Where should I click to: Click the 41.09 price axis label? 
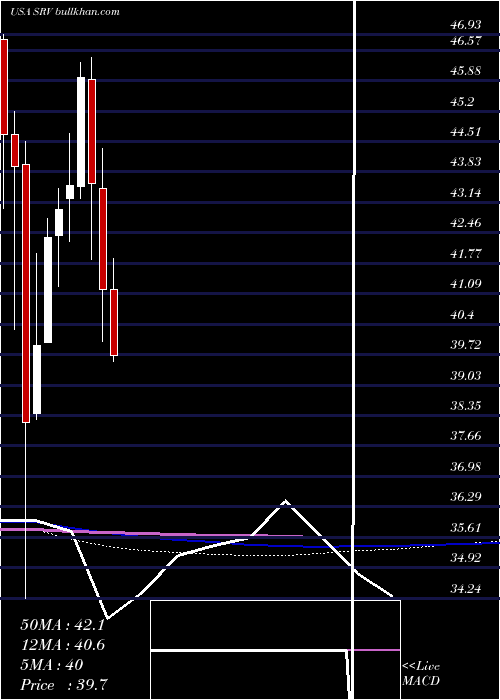[465, 283]
